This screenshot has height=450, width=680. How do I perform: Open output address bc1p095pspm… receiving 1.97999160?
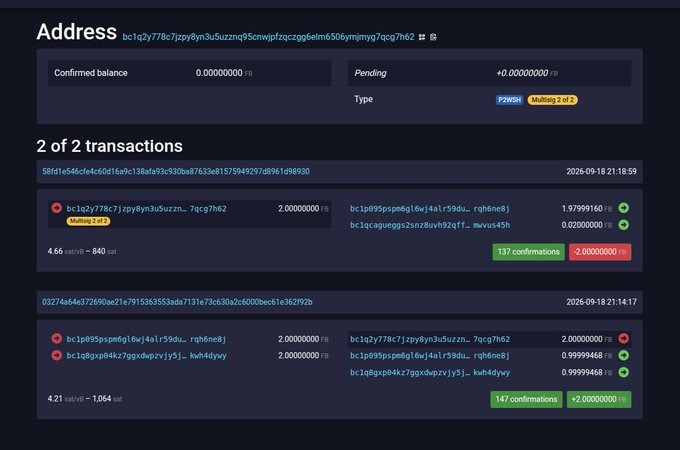[x=430, y=209]
